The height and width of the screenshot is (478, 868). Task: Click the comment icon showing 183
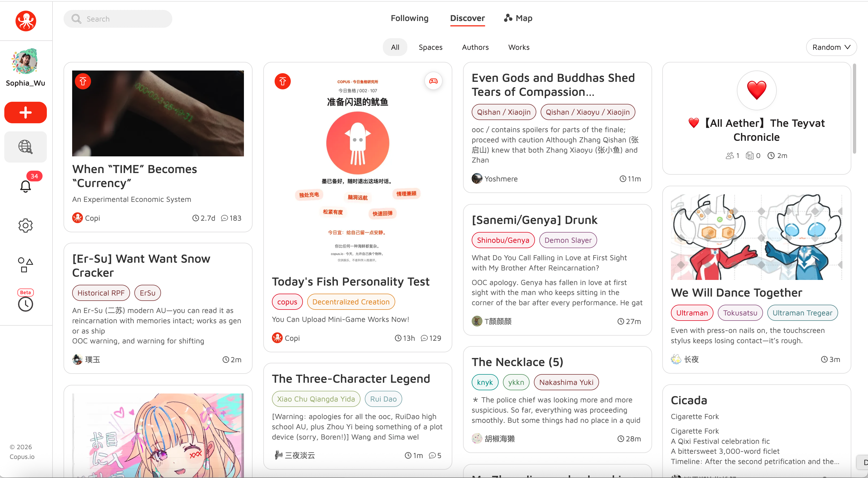coord(225,218)
